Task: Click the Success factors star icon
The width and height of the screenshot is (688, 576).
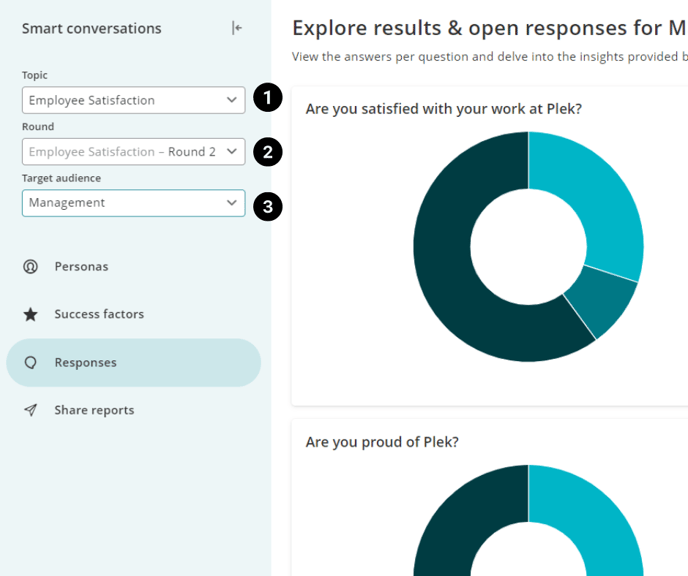Action: [x=30, y=315]
